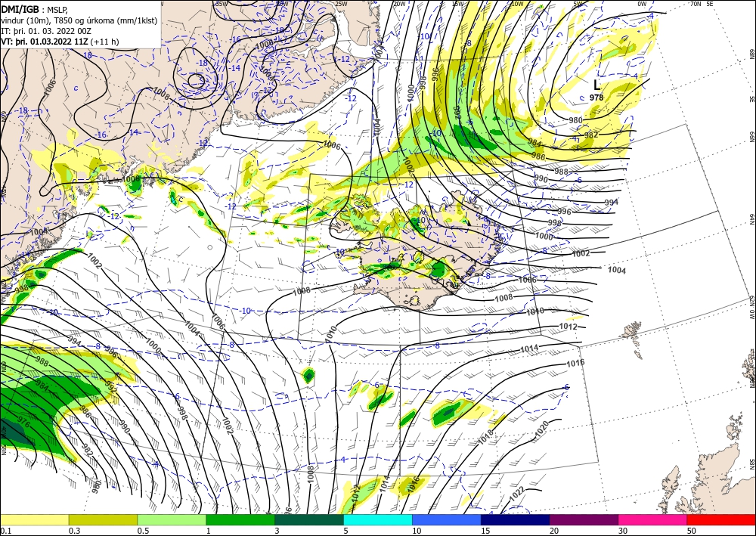Image resolution: width=756 pixels, height=536 pixels.
Task: Click the '976' isobar label
Action: pos(23,423)
